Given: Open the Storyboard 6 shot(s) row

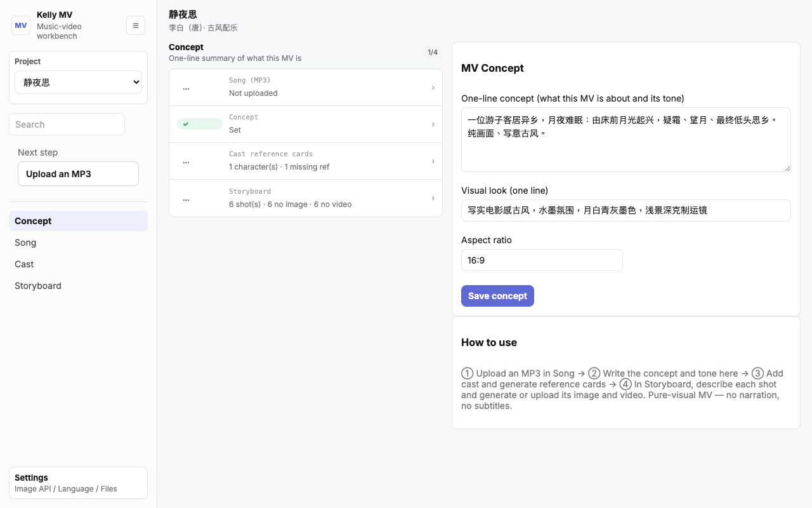Looking at the screenshot, I should coord(306,198).
